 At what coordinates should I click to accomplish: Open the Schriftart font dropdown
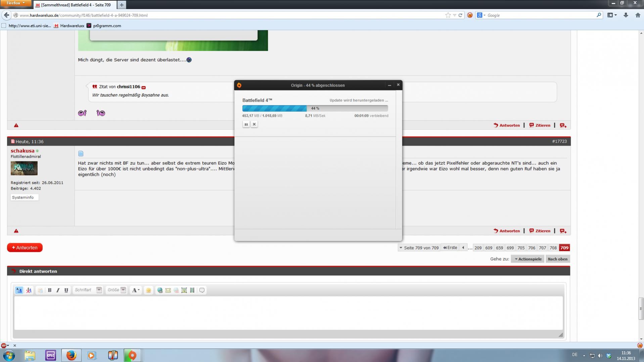88,290
